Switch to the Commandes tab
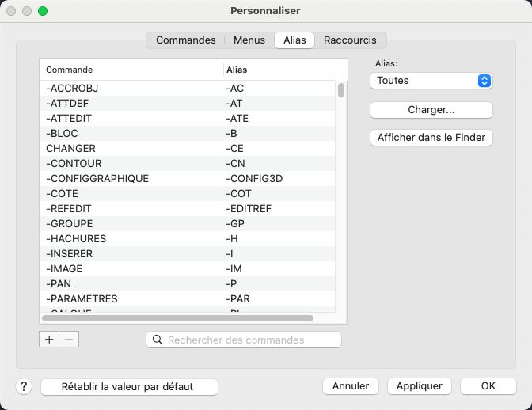 pyautogui.click(x=185, y=40)
